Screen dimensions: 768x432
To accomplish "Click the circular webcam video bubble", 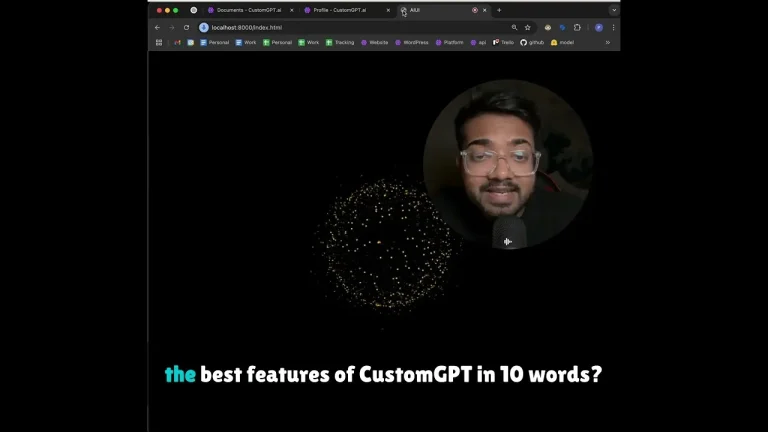I will click(508, 164).
